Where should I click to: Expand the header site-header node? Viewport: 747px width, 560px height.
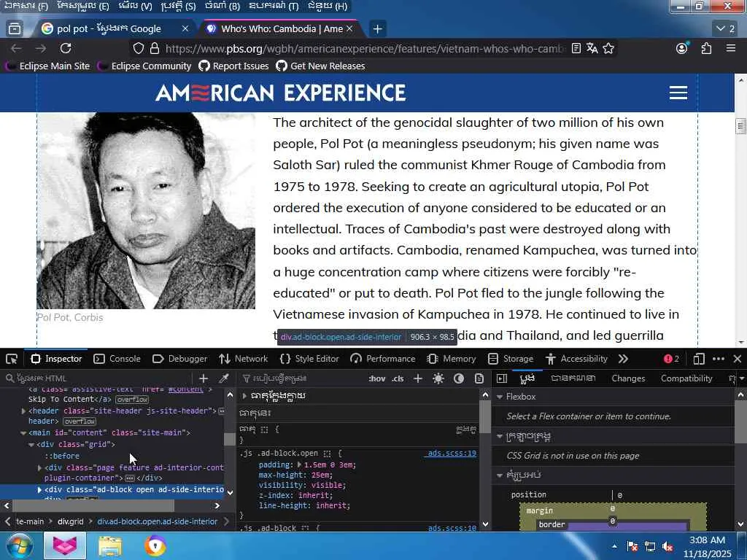click(x=23, y=411)
